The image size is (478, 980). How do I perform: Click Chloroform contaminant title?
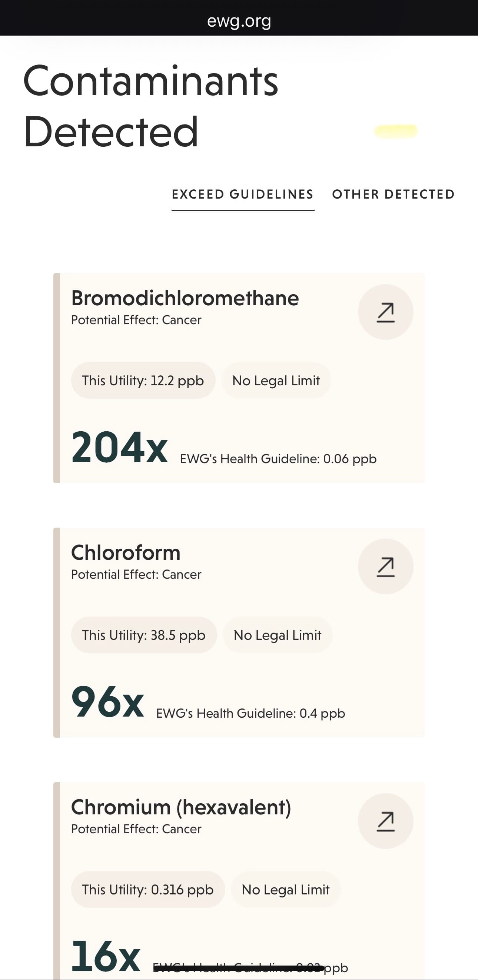click(x=126, y=553)
